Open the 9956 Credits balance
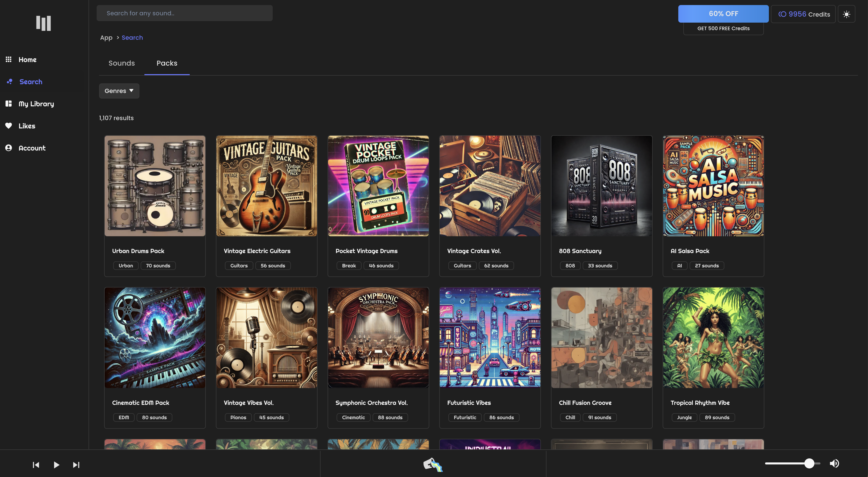Image resolution: width=868 pixels, height=477 pixels. pyautogui.click(x=803, y=14)
